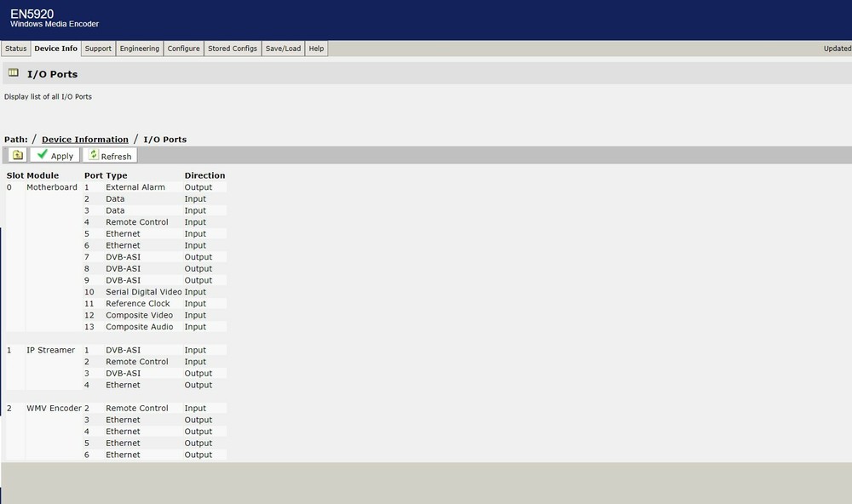
Task: Click Data type for Motherboard port 2
Action: tap(115, 198)
